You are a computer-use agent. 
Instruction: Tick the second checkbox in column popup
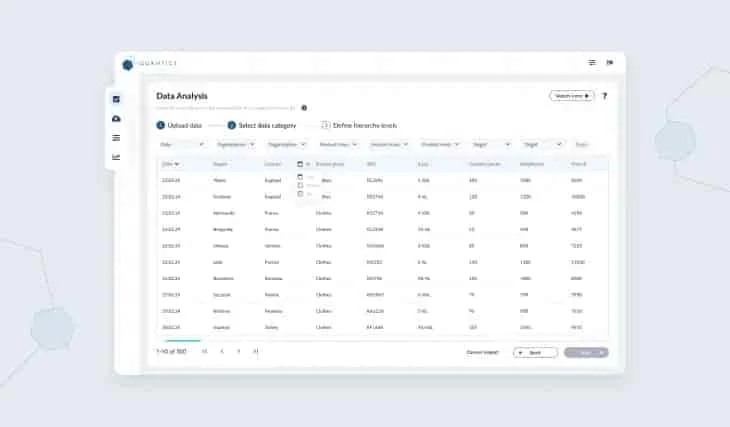[300, 185]
